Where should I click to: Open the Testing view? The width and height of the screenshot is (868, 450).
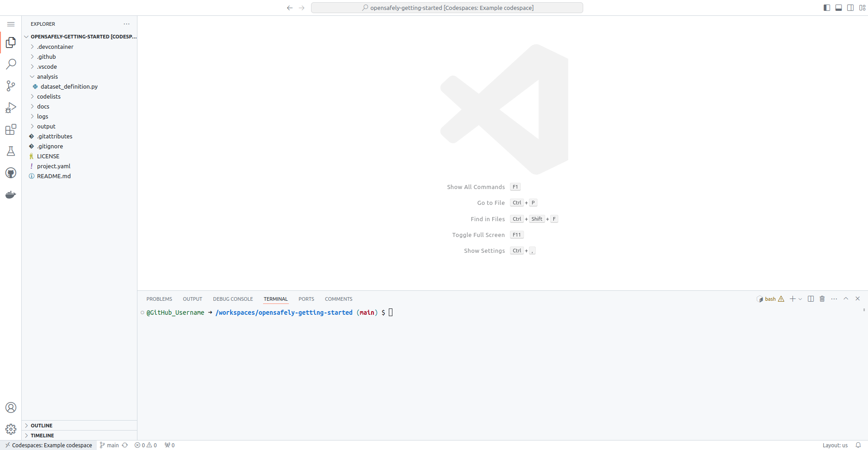11,151
